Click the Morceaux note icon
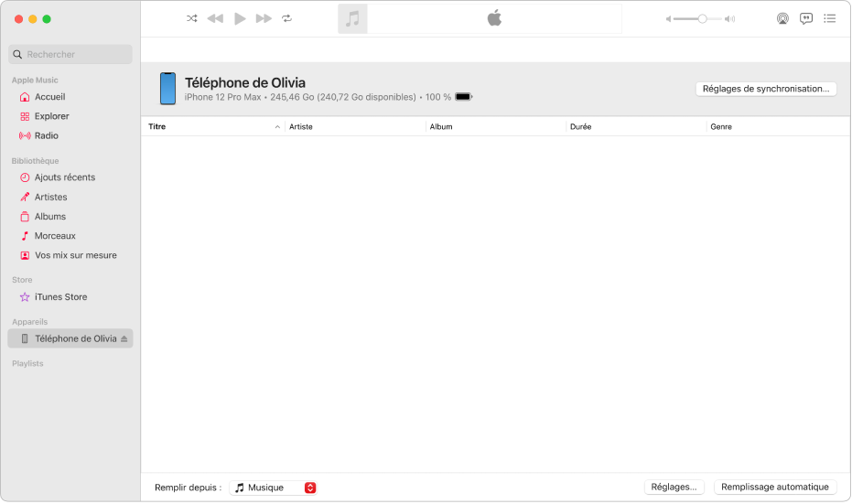This screenshot has height=504, width=852. click(x=25, y=236)
